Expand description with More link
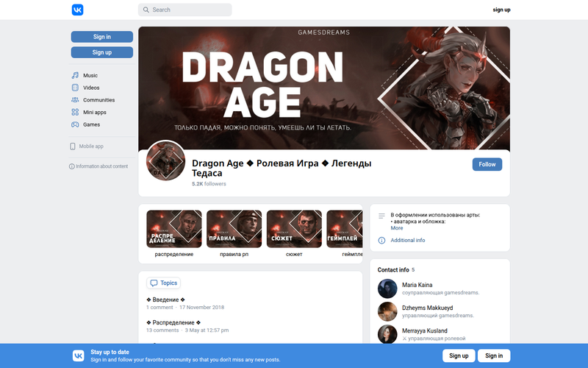 (x=397, y=228)
